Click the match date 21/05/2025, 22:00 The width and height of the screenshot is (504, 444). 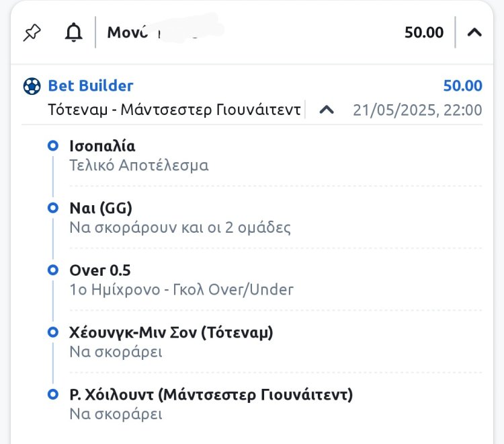pos(417,110)
